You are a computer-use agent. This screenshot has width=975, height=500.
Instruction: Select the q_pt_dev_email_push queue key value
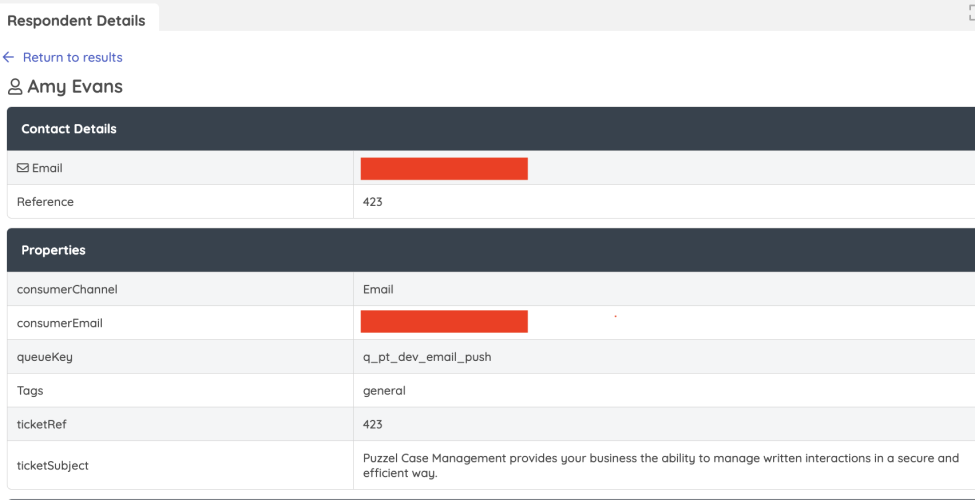point(427,357)
